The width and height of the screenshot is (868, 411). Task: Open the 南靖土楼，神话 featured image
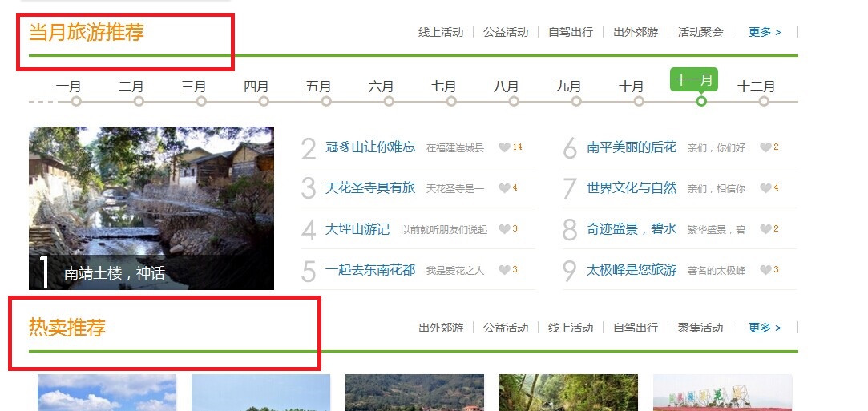151,208
